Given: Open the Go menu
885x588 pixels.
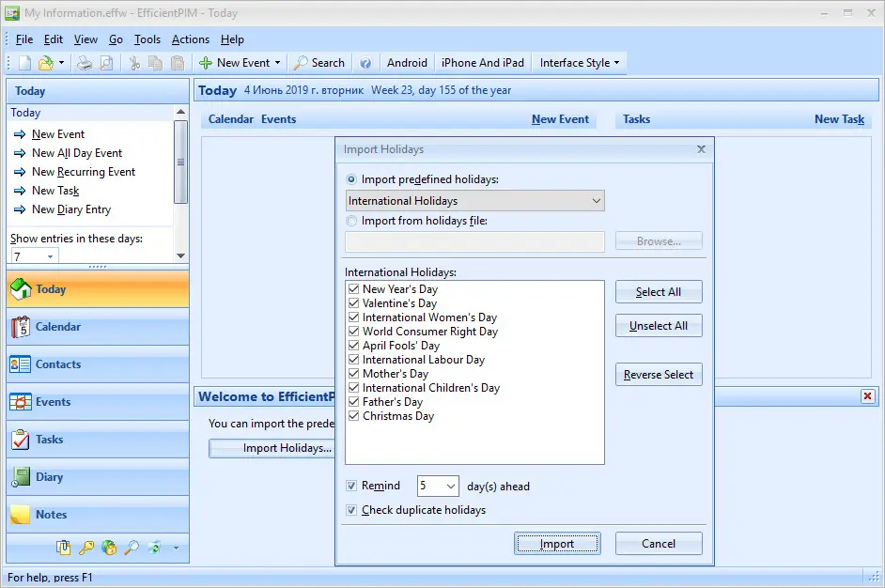Looking at the screenshot, I should 116,39.
